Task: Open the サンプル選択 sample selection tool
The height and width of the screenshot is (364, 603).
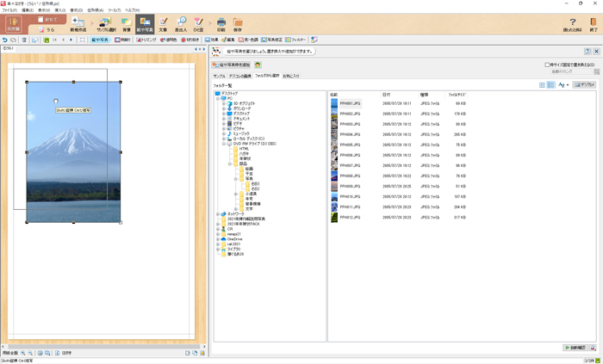Action: click(104, 22)
